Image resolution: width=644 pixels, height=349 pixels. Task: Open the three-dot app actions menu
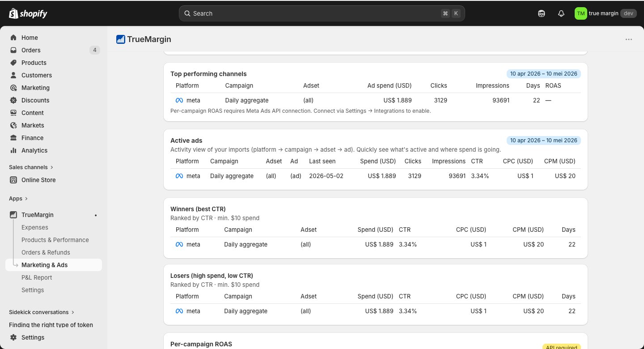click(629, 39)
